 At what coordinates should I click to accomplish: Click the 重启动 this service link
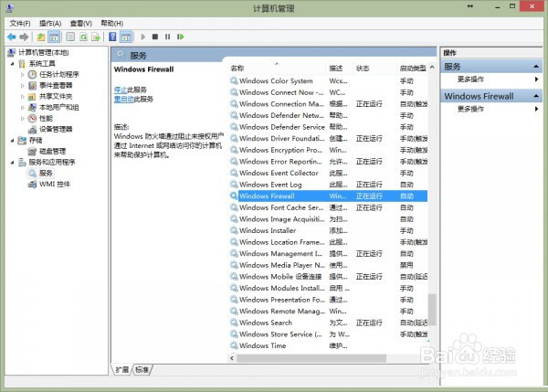(x=123, y=100)
